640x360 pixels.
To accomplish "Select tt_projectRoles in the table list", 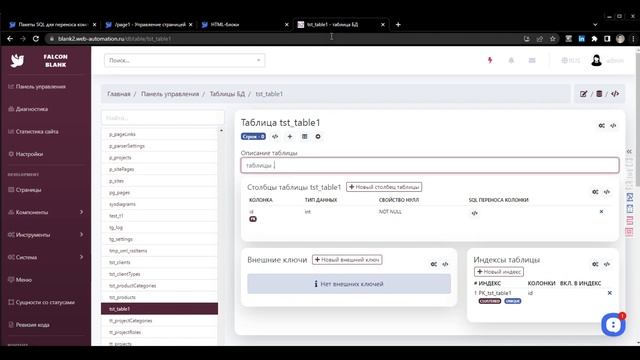I will pos(159,332).
